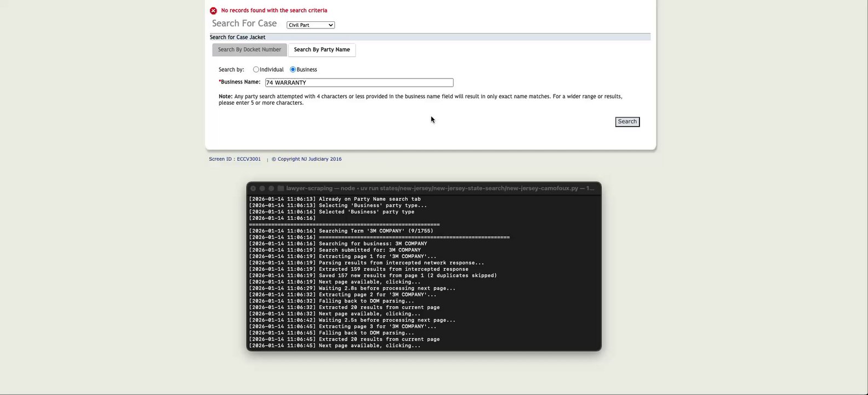Click the Copyright NJ Judiciary 2016 text
Viewport: 868px width, 395px height.
(306, 159)
